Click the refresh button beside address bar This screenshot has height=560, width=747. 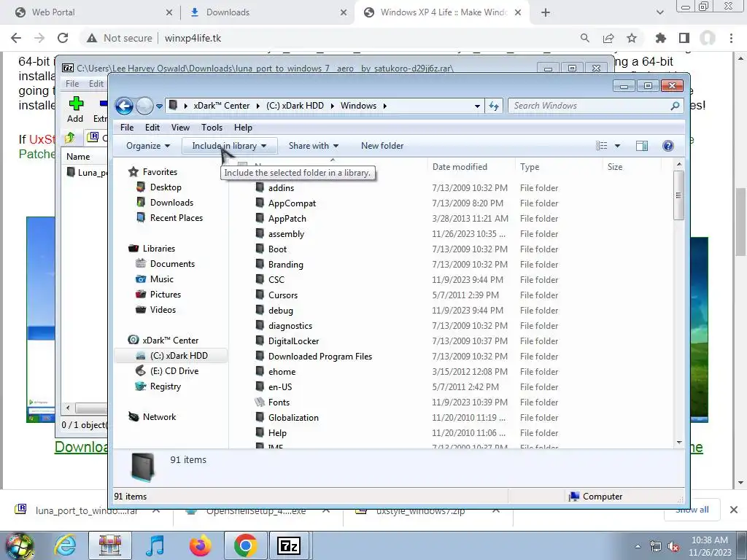pos(494,106)
